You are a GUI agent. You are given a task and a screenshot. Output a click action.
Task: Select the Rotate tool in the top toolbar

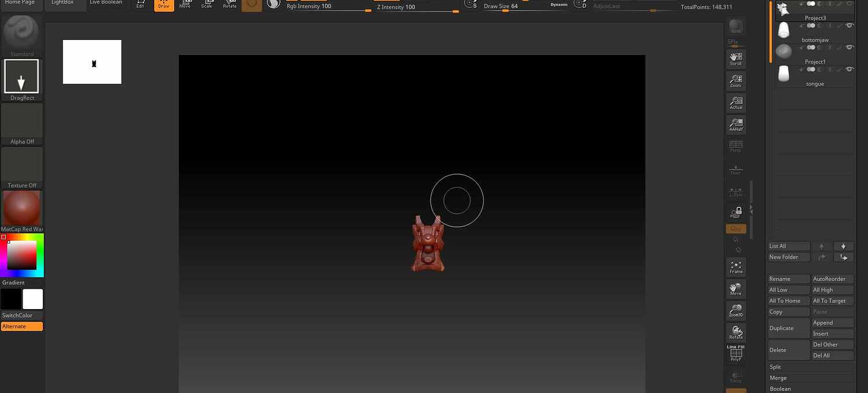[x=230, y=5]
